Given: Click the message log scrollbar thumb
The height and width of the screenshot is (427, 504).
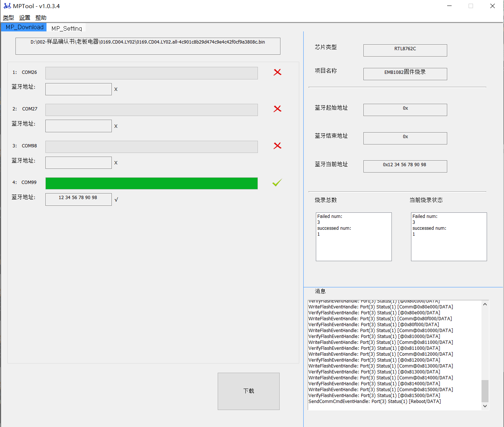Looking at the screenshot, I should (x=485, y=391).
